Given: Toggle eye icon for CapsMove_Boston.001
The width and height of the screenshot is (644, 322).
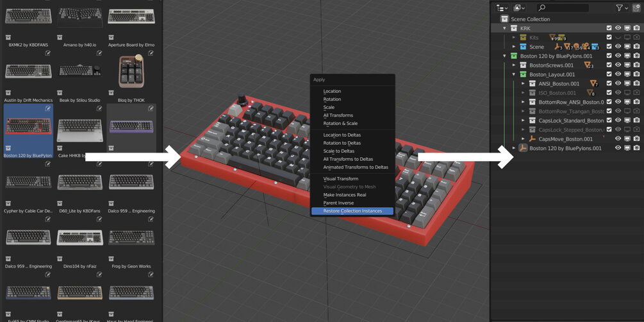Looking at the screenshot, I should (618, 139).
